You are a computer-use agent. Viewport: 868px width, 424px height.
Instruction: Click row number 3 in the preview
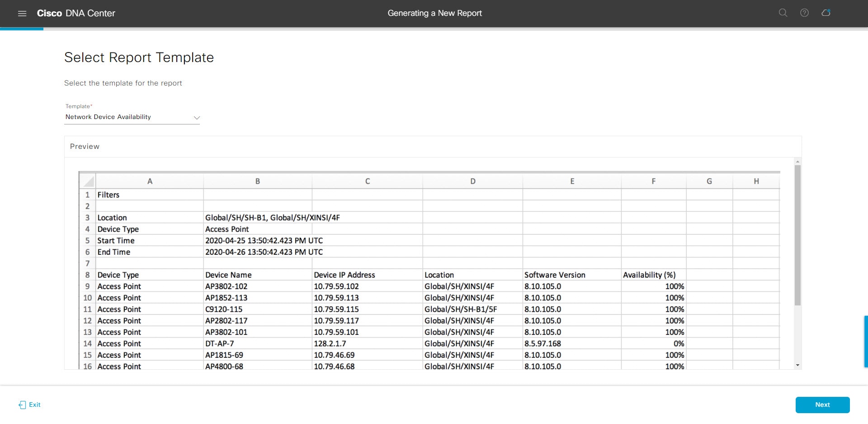pyautogui.click(x=87, y=218)
